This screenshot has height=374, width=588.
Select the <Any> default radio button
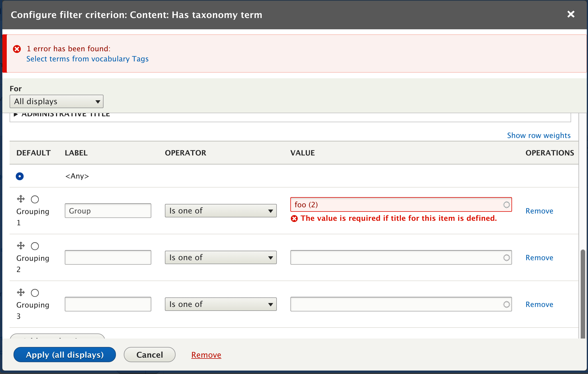click(x=20, y=176)
